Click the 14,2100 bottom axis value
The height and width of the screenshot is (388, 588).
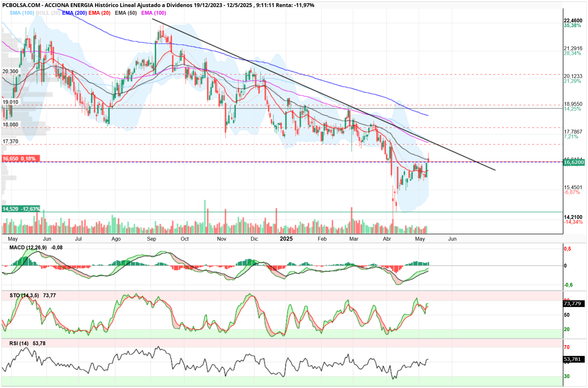point(573,217)
